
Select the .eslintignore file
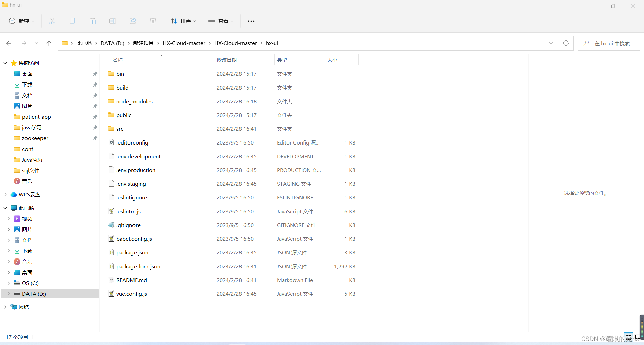click(x=131, y=197)
